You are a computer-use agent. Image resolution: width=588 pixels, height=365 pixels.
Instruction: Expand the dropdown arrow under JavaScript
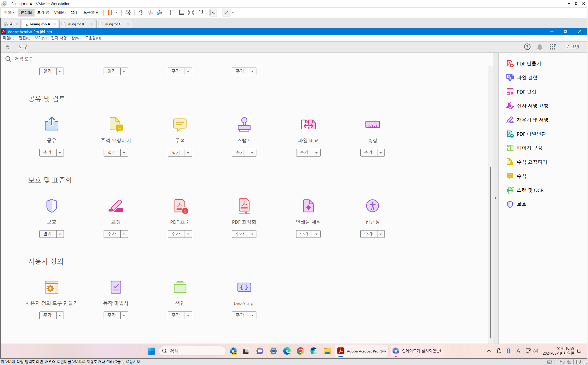(252, 315)
